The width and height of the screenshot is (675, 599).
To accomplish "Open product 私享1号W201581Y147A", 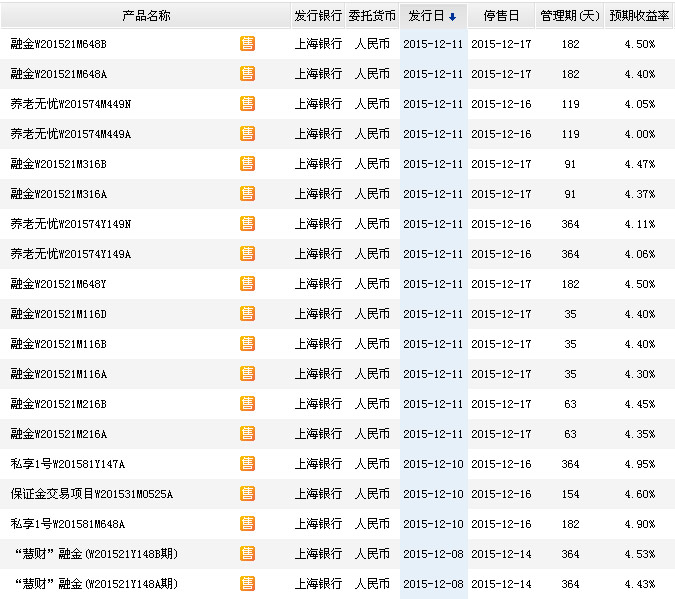I will tap(68, 464).
